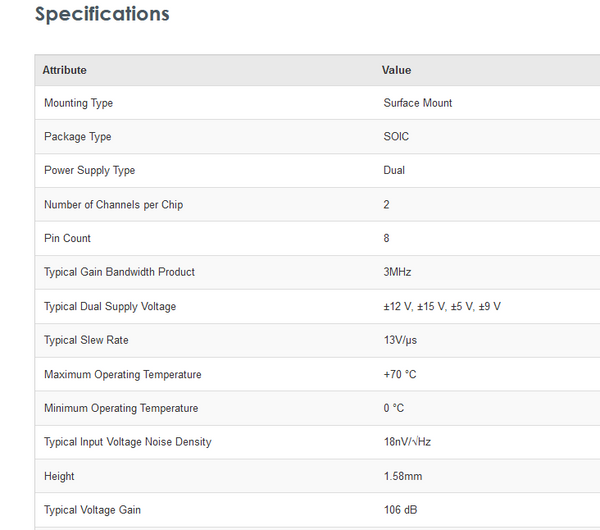Click the Dual power supply value
Image resolution: width=600 pixels, height=530 pixels.
[x=394, y=170]
